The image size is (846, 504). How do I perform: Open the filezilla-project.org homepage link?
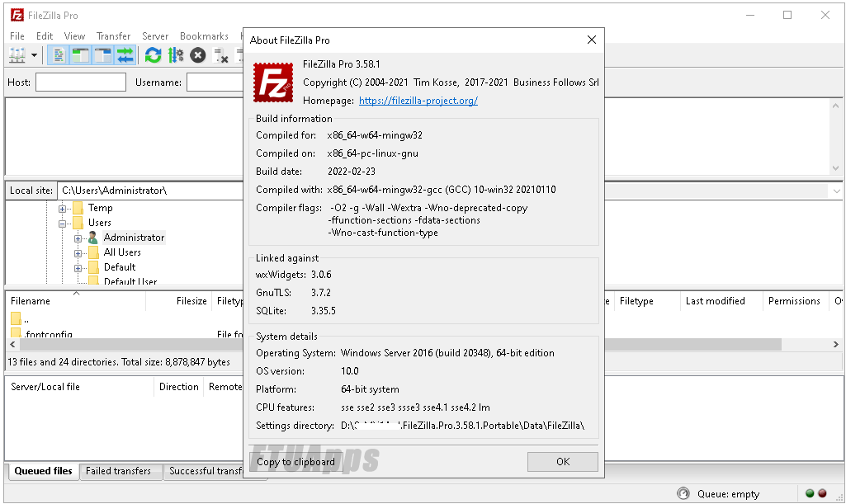coord(418,101)
